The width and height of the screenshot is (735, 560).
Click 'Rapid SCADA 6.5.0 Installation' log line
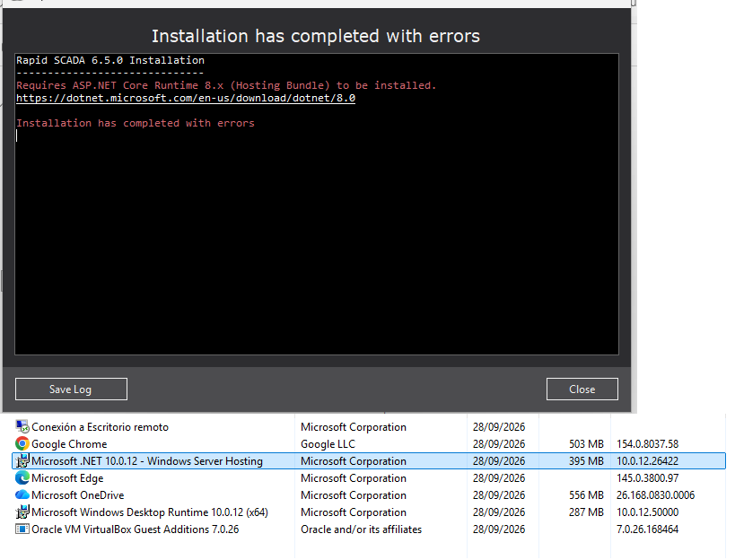110,60
